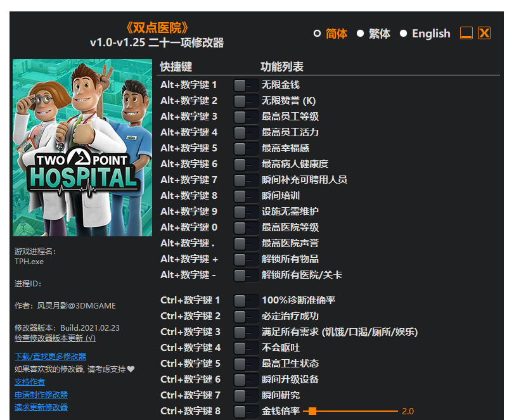Screen dimensions: 514x420
Task: Enable 设施无需维护 toggle
Action: coord(246,212)
